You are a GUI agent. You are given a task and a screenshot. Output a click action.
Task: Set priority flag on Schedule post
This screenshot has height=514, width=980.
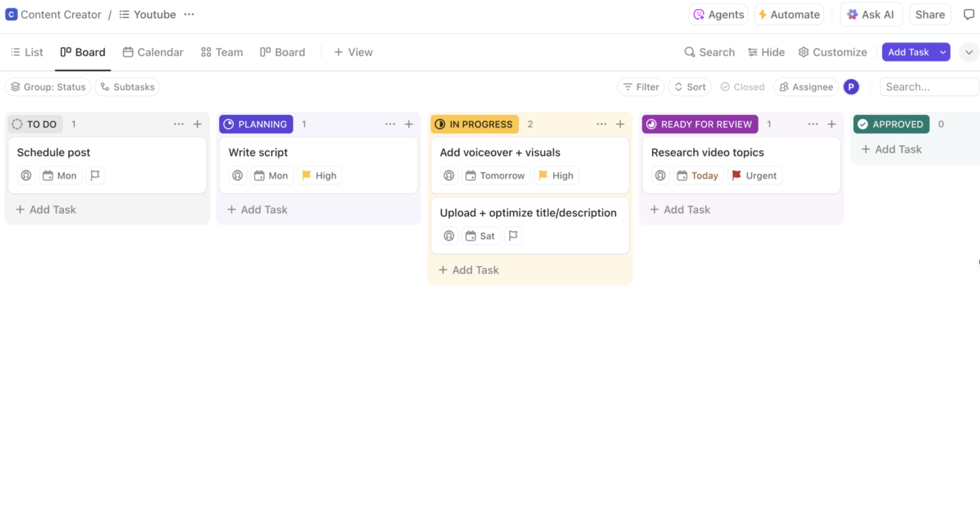click(95, 176)
